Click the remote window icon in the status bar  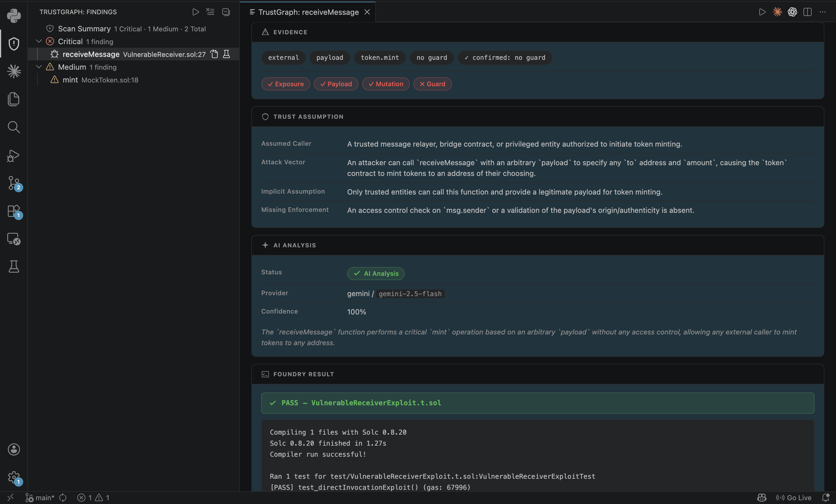click(x=10, y=497)
